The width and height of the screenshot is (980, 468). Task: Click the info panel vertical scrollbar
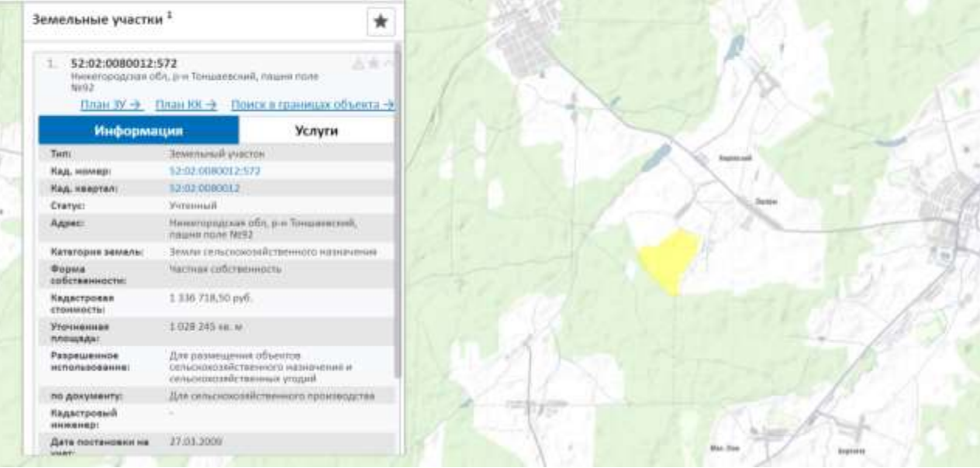pos(398,209)
